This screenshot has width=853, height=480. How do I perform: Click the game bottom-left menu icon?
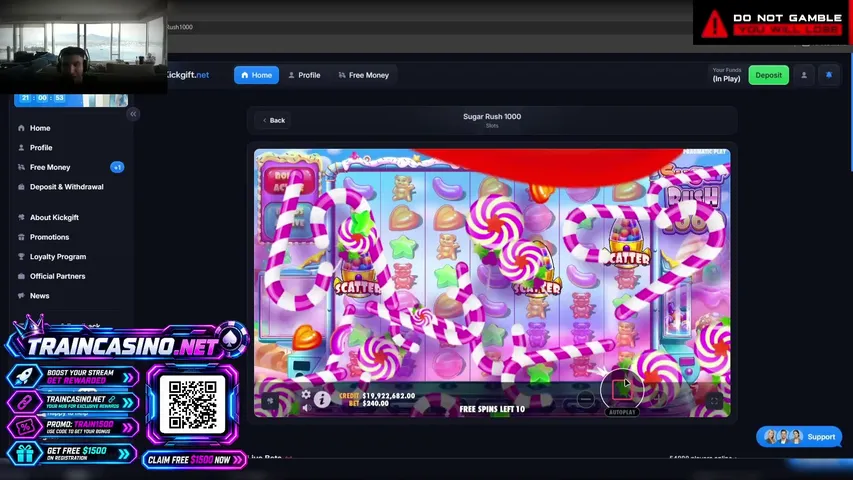pyautogui.click(x=270, y=402)
